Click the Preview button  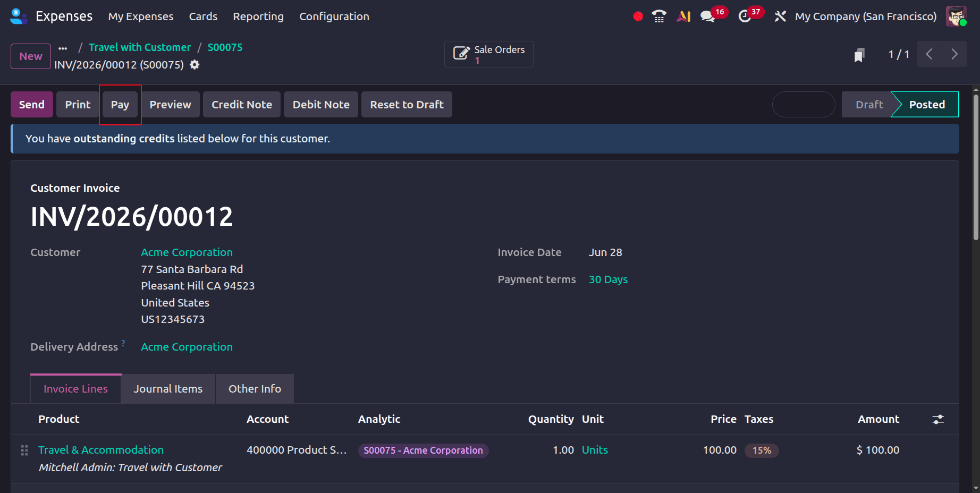coord(170,105)
